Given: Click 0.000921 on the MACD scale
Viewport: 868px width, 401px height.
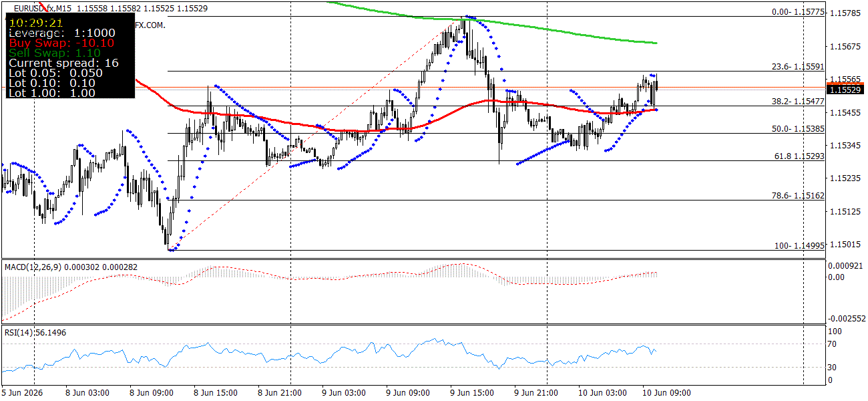Looking at the screenshot, I should pos(845,265).
